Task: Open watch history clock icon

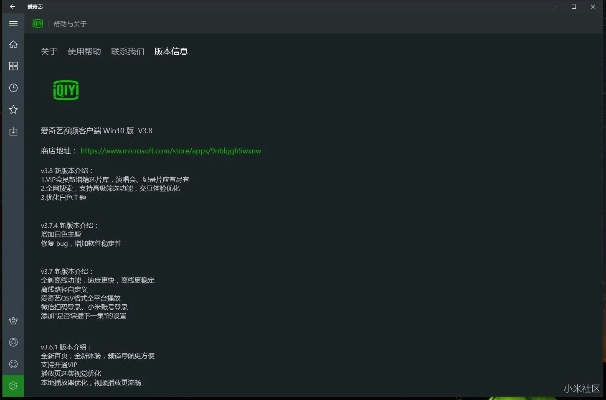Action: pos(13,88)
